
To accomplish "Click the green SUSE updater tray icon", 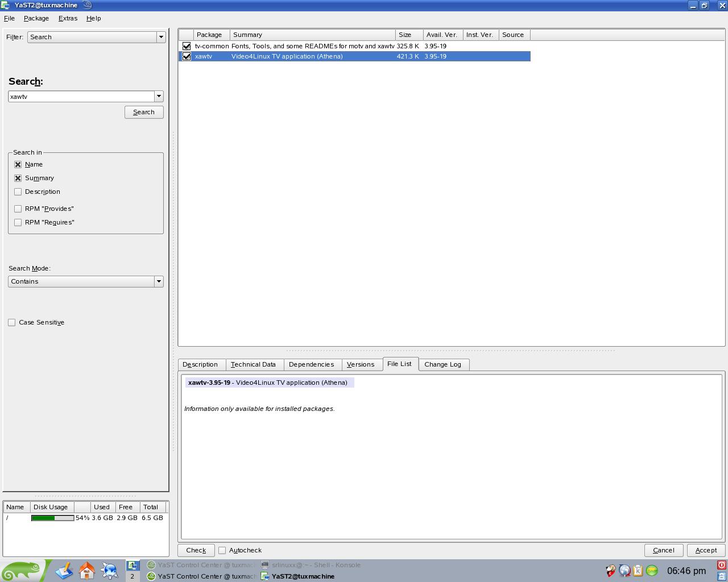I will [x=652, y=571].
